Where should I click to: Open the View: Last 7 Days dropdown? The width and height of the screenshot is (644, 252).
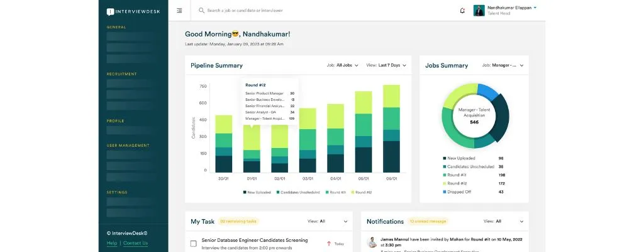click(386, 65)
